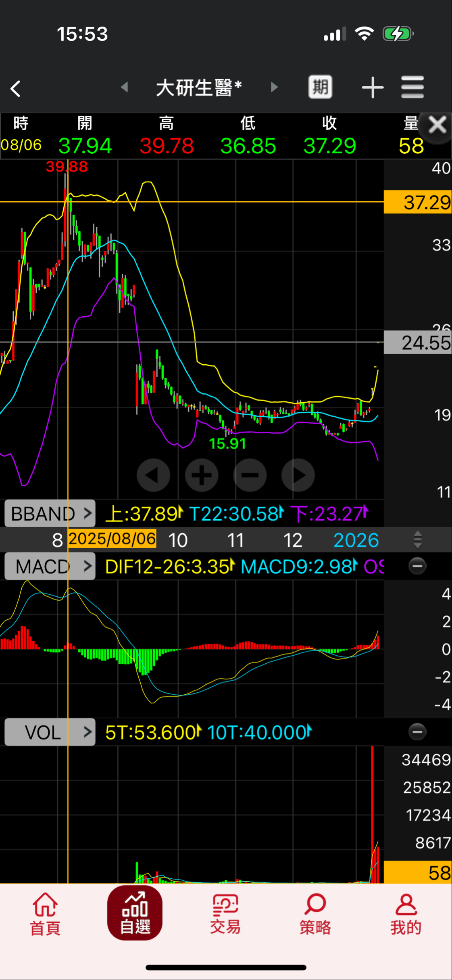Open the hamburger menu
This screenshot has height=980, width=452.
pos(412,87)
